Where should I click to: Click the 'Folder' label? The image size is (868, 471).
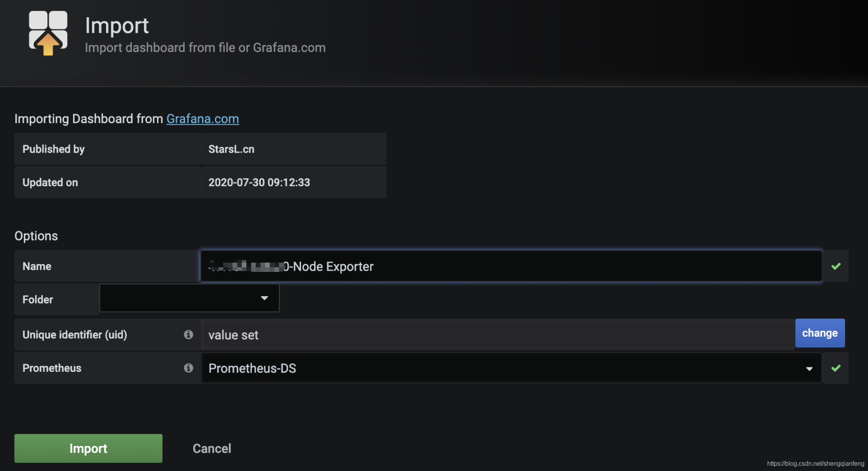38,299
